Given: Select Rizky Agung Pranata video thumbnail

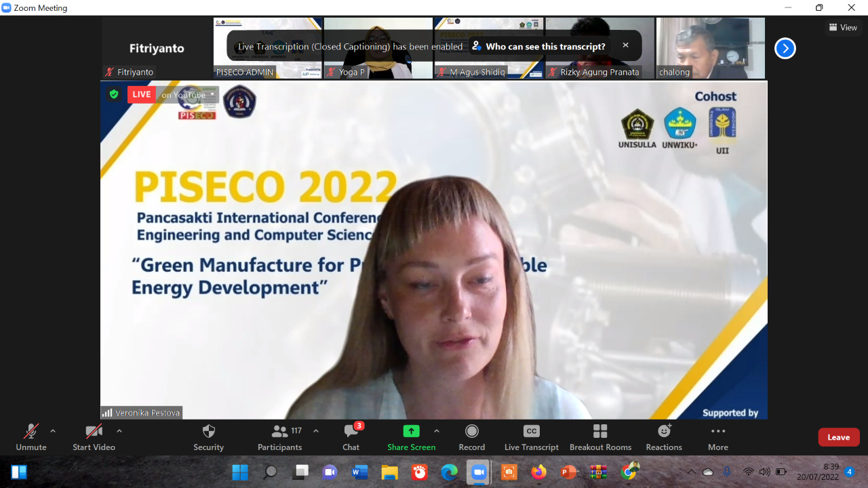Looking at the screenshot, I should [x=600, y=48].
